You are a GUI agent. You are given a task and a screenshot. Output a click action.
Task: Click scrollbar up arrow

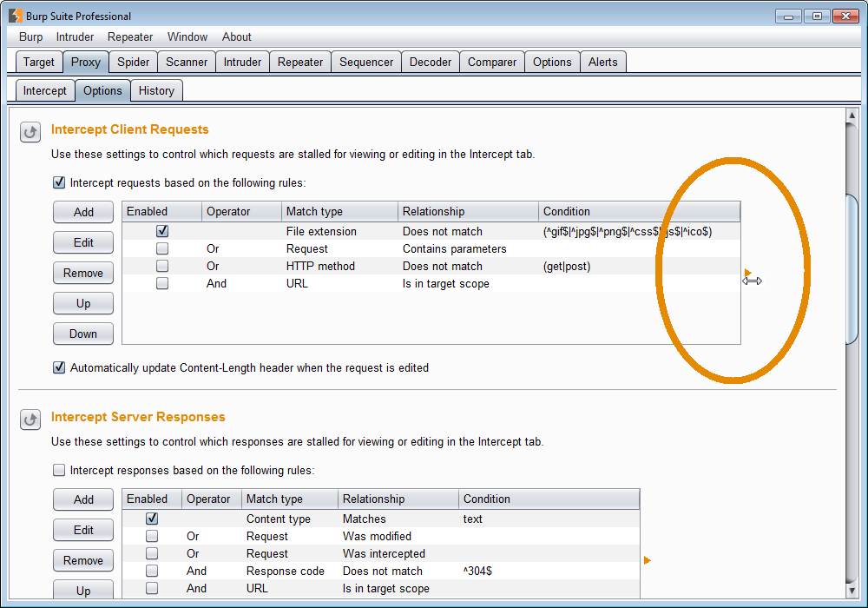(x=852, y=116)
